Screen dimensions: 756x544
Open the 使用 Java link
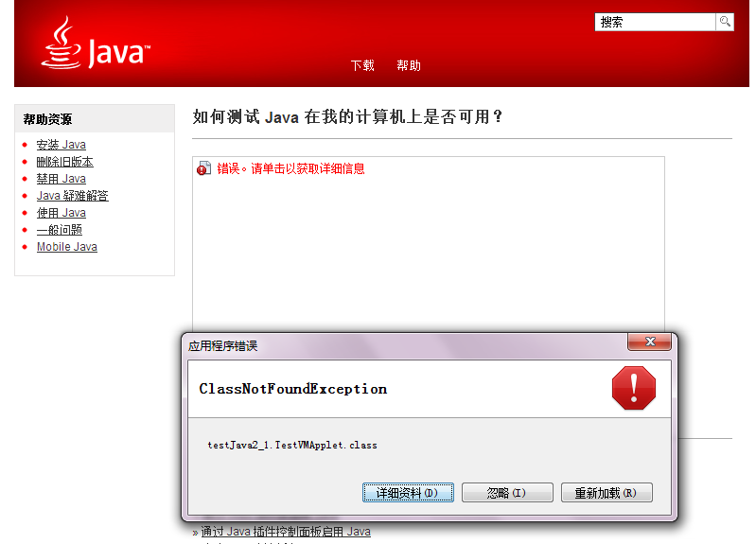(x=62, y=213)
